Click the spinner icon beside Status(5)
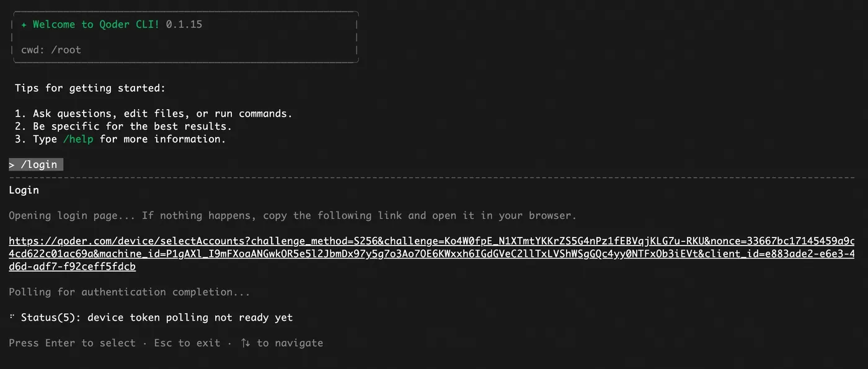The image size is (868, 369). (12, 318)
